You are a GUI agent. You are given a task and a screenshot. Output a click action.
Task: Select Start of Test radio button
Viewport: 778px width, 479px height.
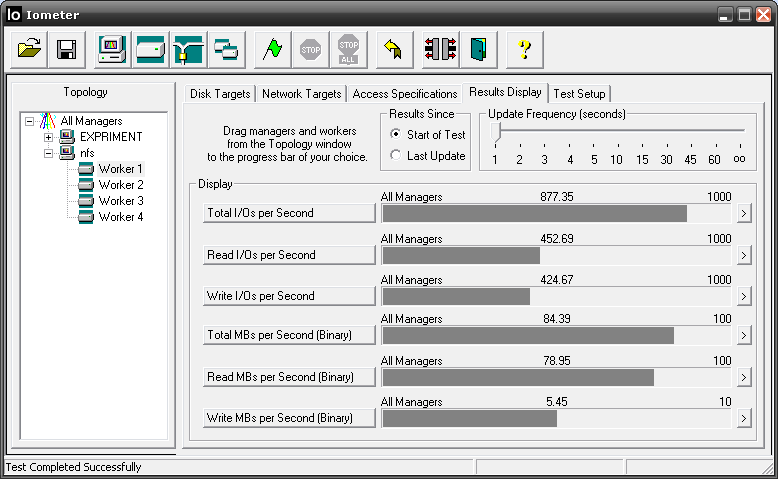395,134
